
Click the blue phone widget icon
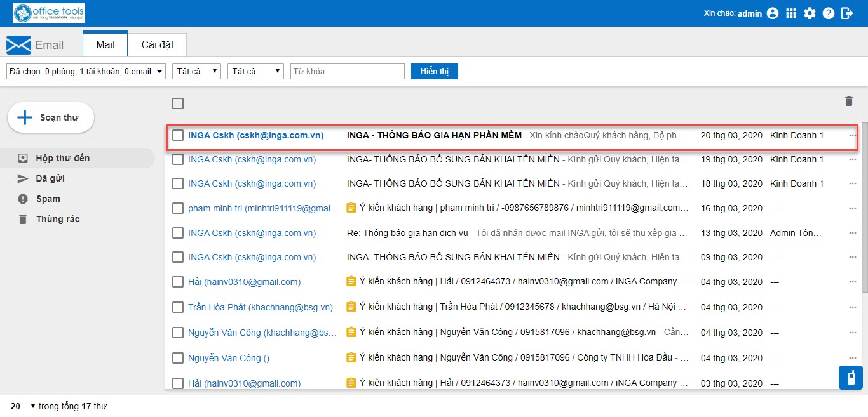point(850,378)
